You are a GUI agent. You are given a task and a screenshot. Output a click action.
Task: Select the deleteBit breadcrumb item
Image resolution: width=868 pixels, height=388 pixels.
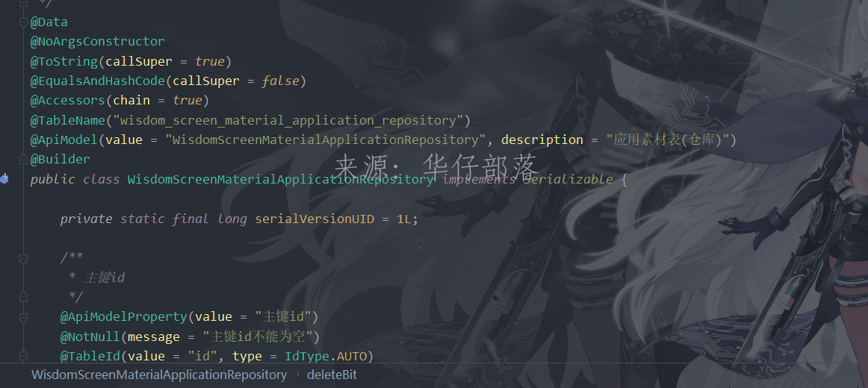[x=332, y=375]
